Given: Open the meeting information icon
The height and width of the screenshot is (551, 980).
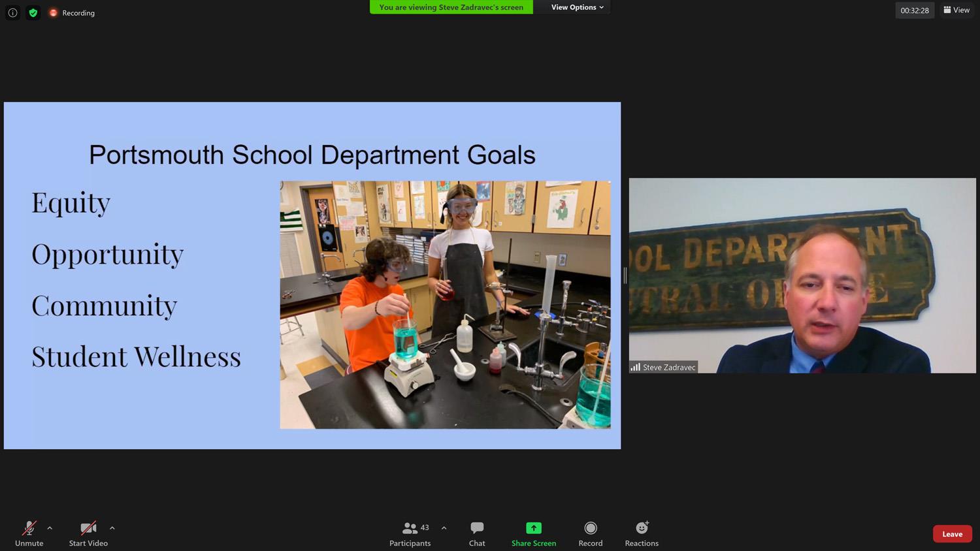Looking at the screenshot, I should [12, 12].
